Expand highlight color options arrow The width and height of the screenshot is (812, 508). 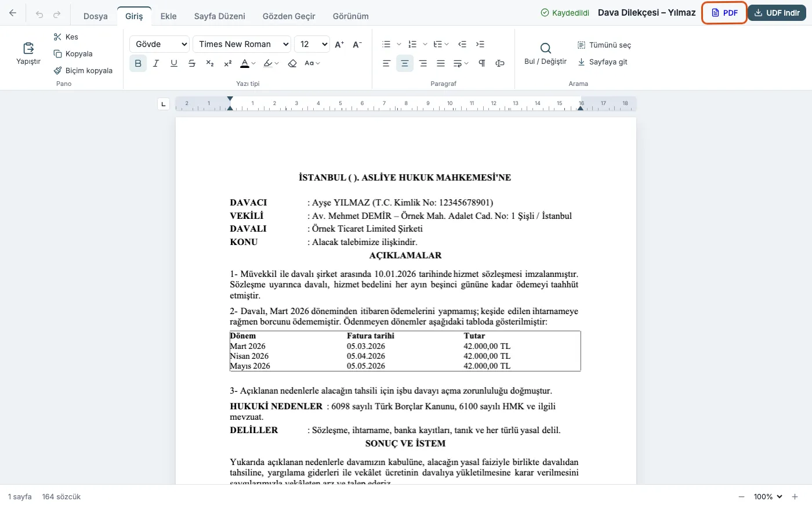(277, 63)
